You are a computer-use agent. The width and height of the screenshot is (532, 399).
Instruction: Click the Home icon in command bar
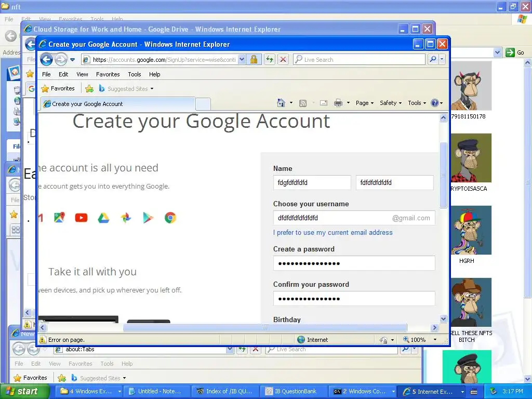point(281,103)
